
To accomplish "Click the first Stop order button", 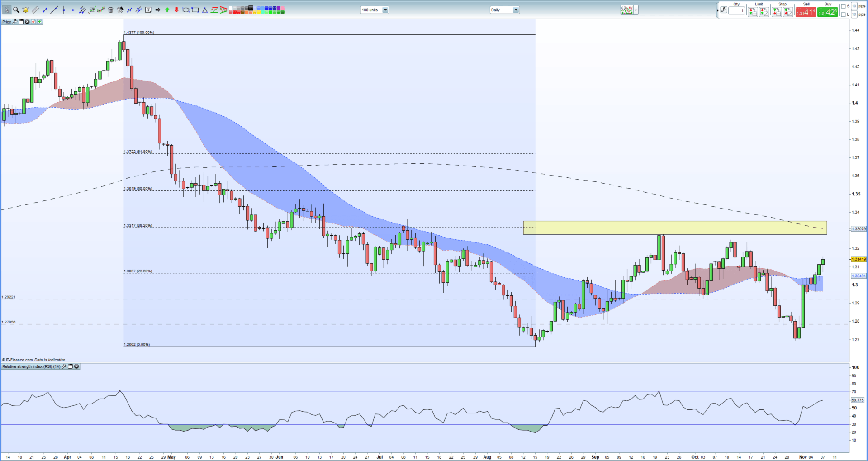I will 777,12.
